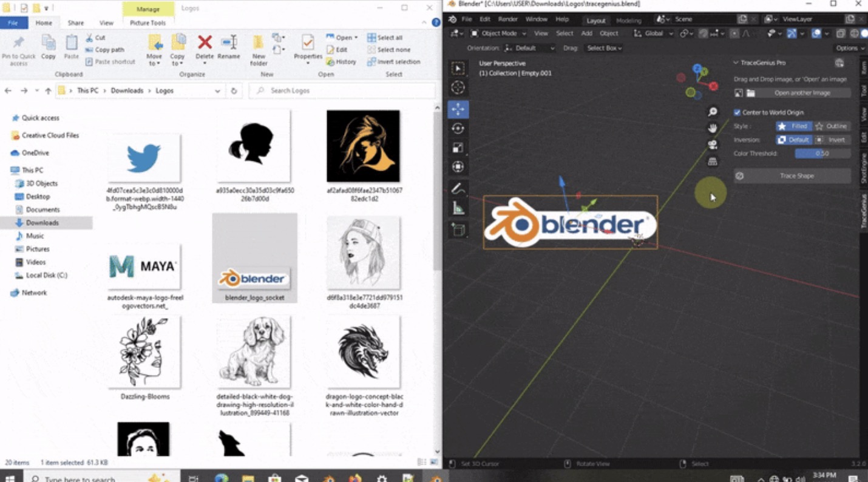This screenshot has width=868, height=482.
Task: Expand the Options dropdown in Blender
Action: click(850, 48)
